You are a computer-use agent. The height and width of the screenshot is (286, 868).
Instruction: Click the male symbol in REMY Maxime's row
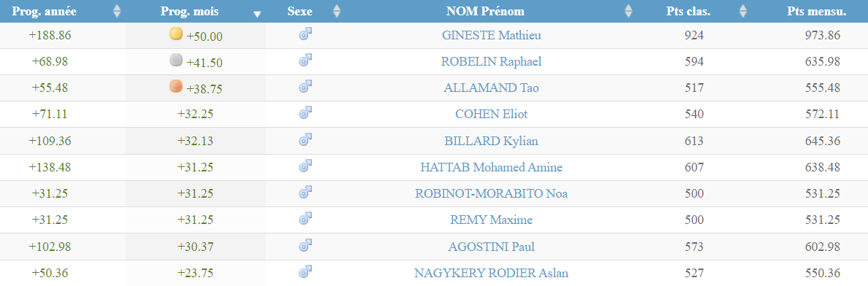(305, 219)
